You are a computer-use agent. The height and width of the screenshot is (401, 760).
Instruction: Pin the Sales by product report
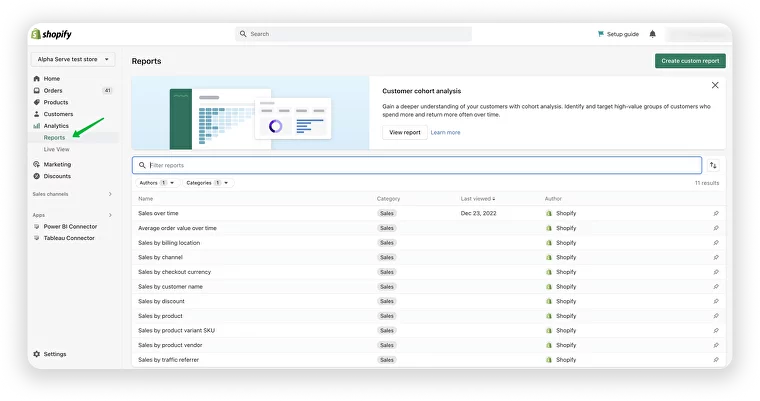tap(716, 316)
